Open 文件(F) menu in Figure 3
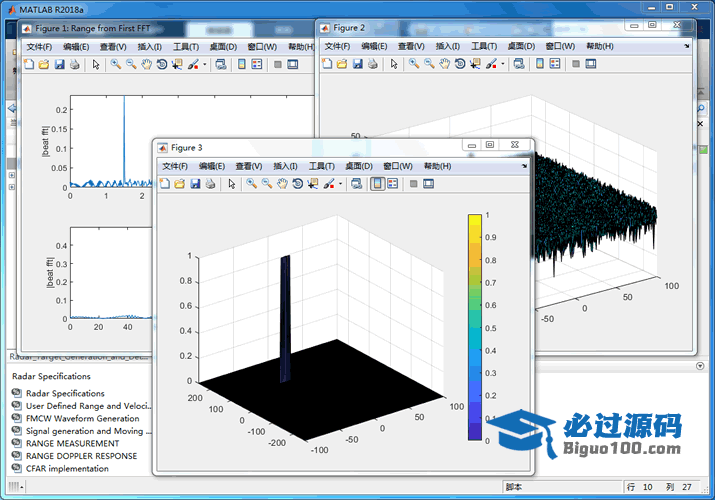This screenshot has height=500, width=715. point(175,166)
